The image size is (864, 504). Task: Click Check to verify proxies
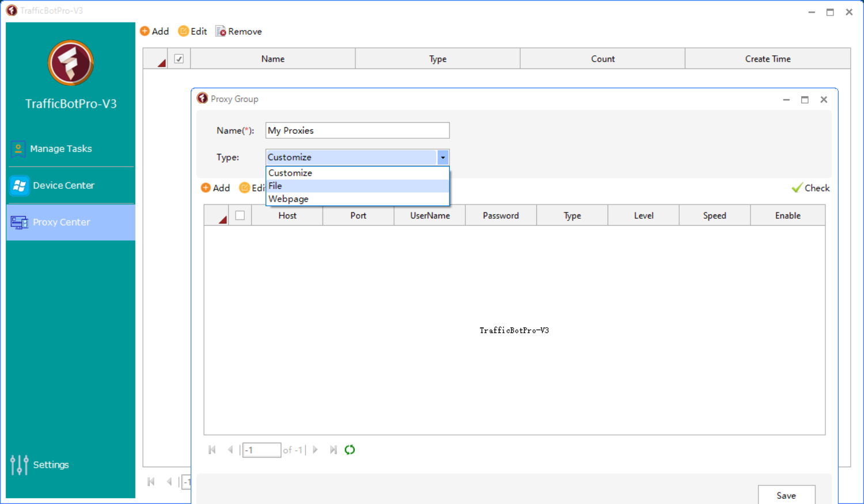coord(810,188)
